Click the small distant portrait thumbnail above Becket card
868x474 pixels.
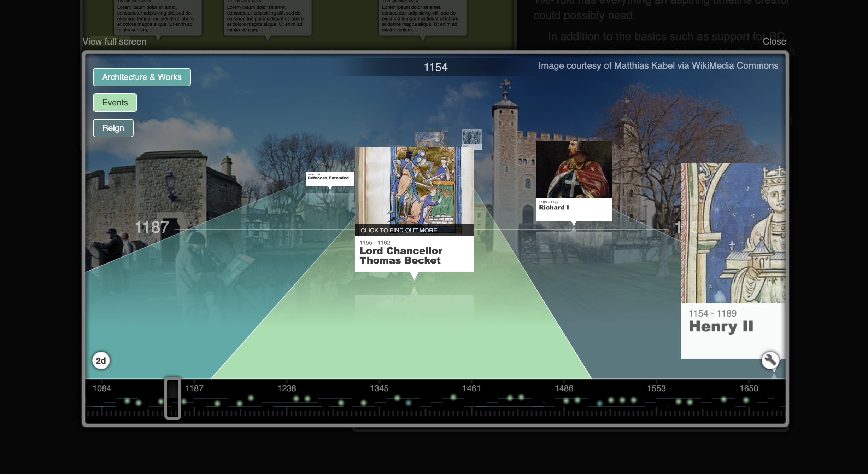tap(472, 139)
